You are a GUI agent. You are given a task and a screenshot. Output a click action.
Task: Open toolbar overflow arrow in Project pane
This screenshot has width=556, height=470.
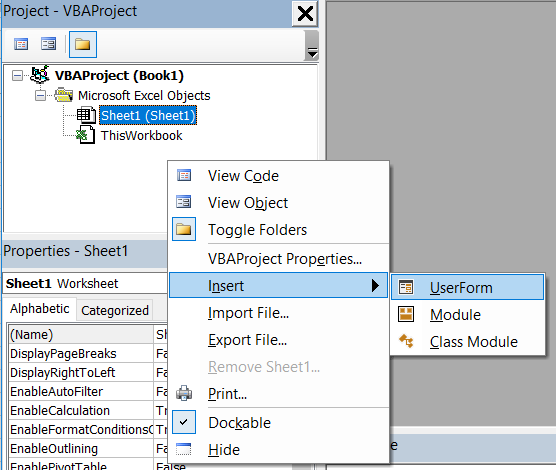click(x=312, y=46)
